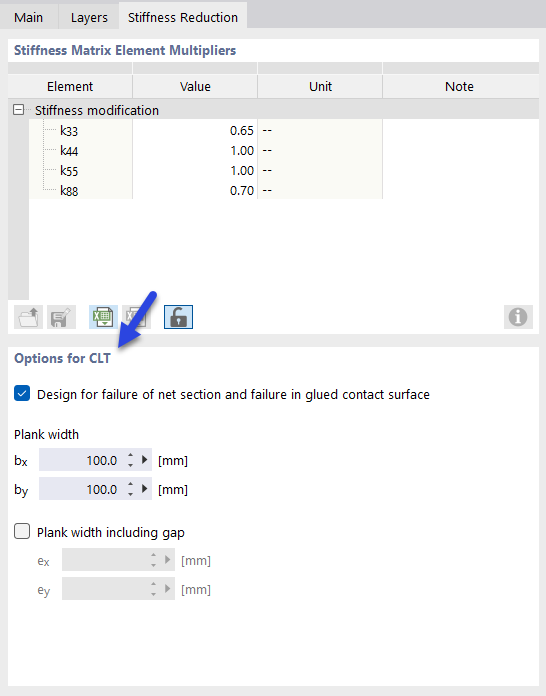The image size is (546, 696).
Task: Select the Stiffness Reduction tab
Action: (183, 17)
